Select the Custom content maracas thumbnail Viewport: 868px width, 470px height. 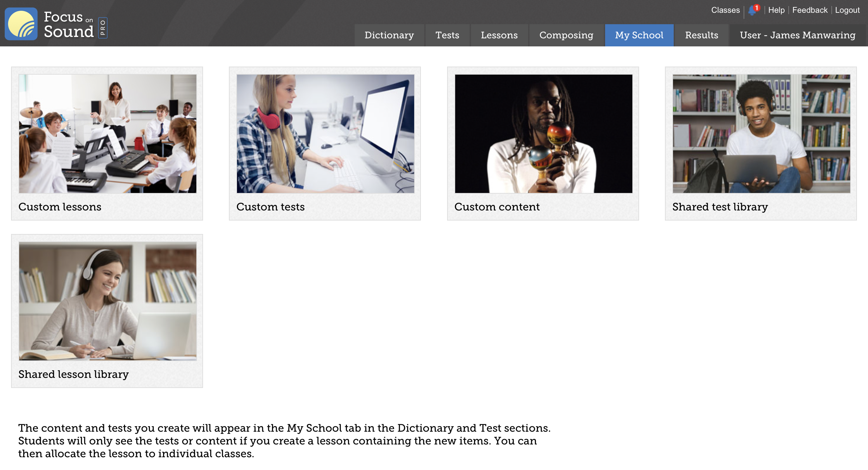point(543,134)
